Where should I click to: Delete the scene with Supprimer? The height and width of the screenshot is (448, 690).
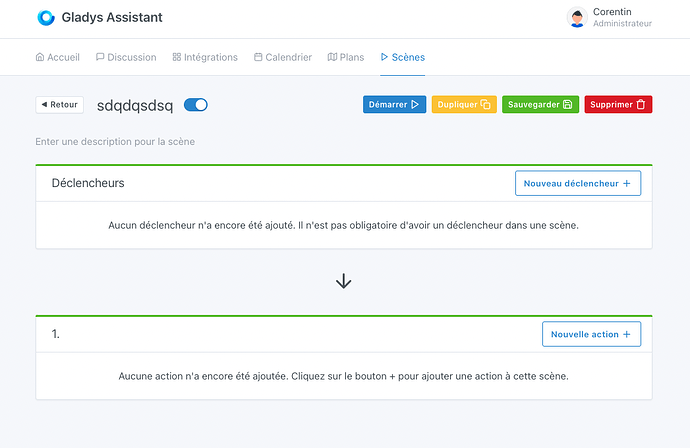618,104
